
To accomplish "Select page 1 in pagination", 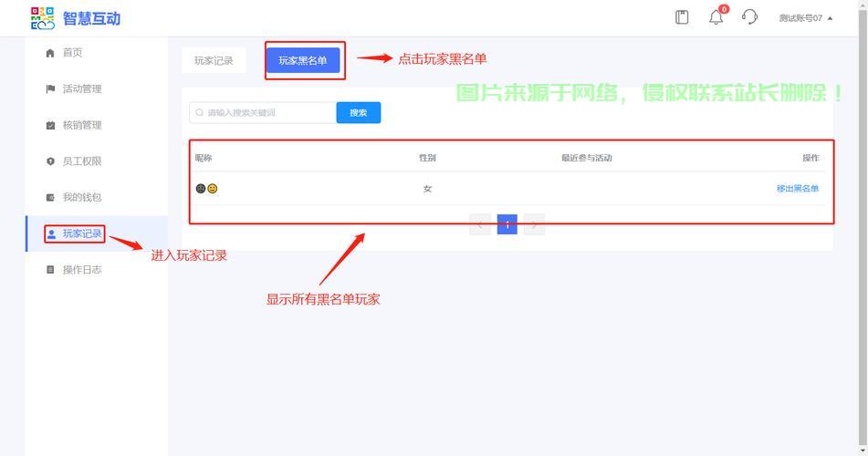I will click(507, 224).
